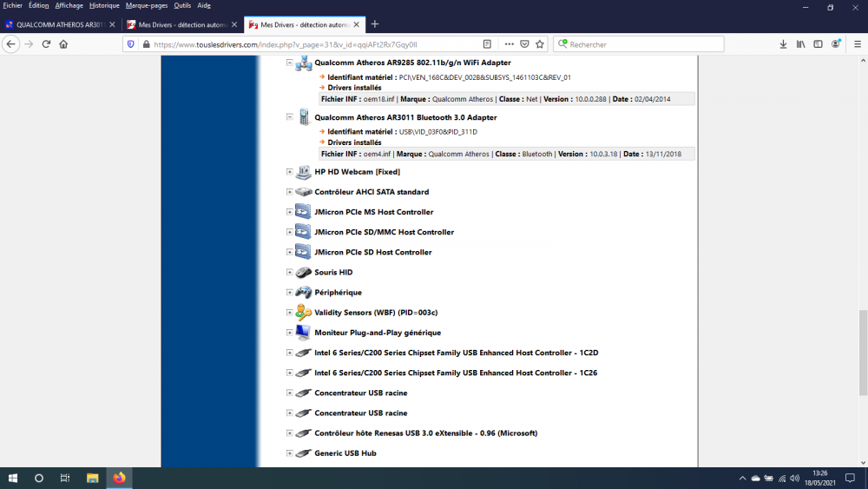Expand the Contrôleur AHCI SATA standard entry

point(290,192)
